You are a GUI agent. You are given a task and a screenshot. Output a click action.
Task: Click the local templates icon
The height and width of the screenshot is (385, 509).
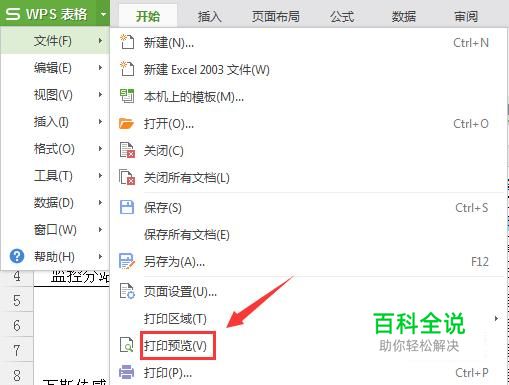pyautogui.click(x=127, y=96)
